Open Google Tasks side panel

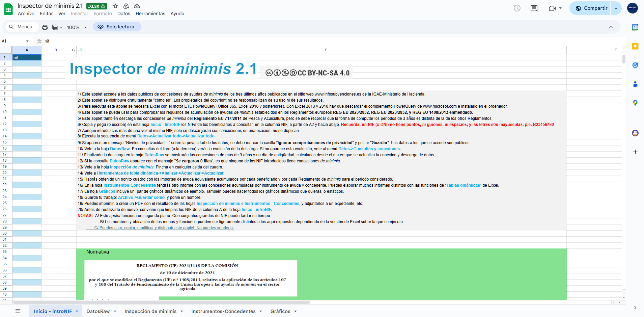coord(635,65)
